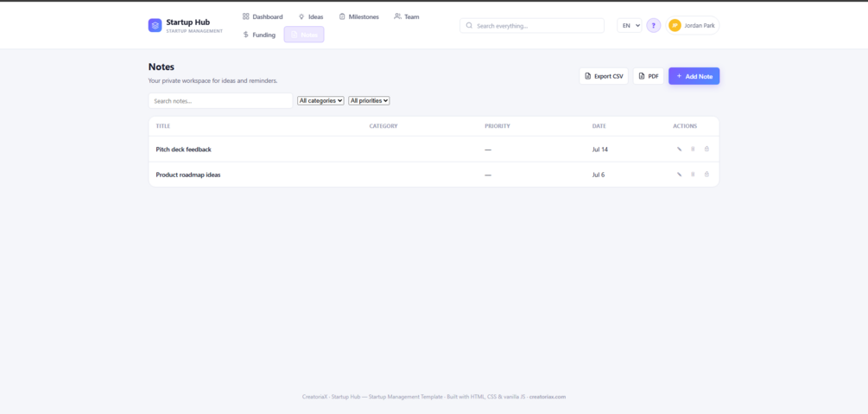The width and height of the screenshot is (868, 414).
Task: Lock the Product roadmap ideas note
Action: (706, 175)
